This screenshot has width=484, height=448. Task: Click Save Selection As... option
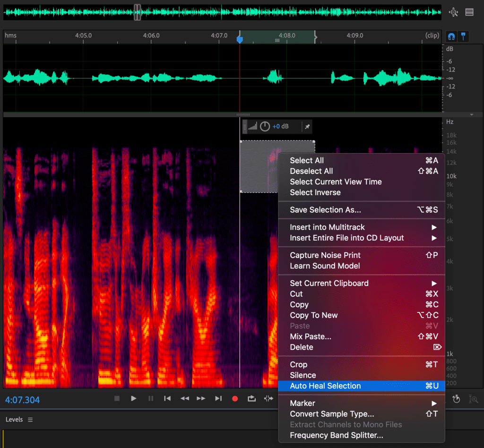click(325, 210)
